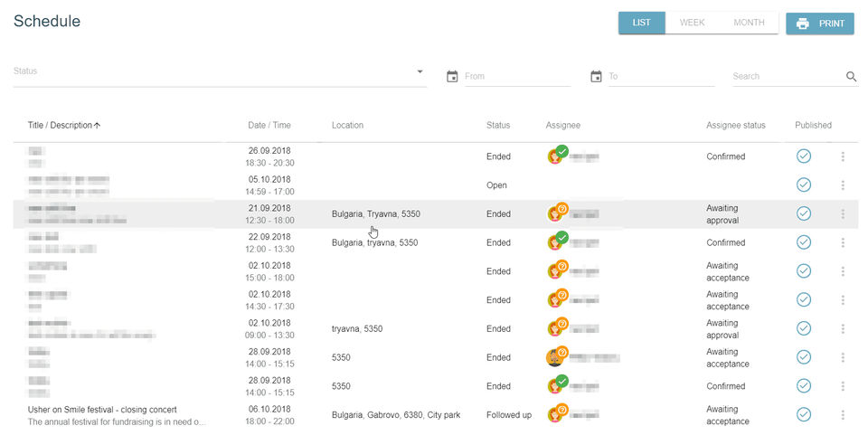Click assignee avatar on 02.10.2018 15:00 shift

pos(556,271)
